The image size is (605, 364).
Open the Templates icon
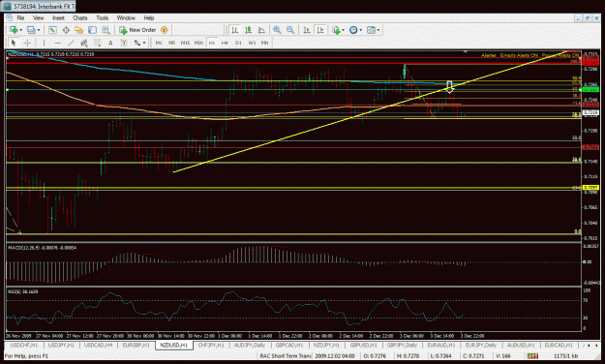tap(371, 30)
